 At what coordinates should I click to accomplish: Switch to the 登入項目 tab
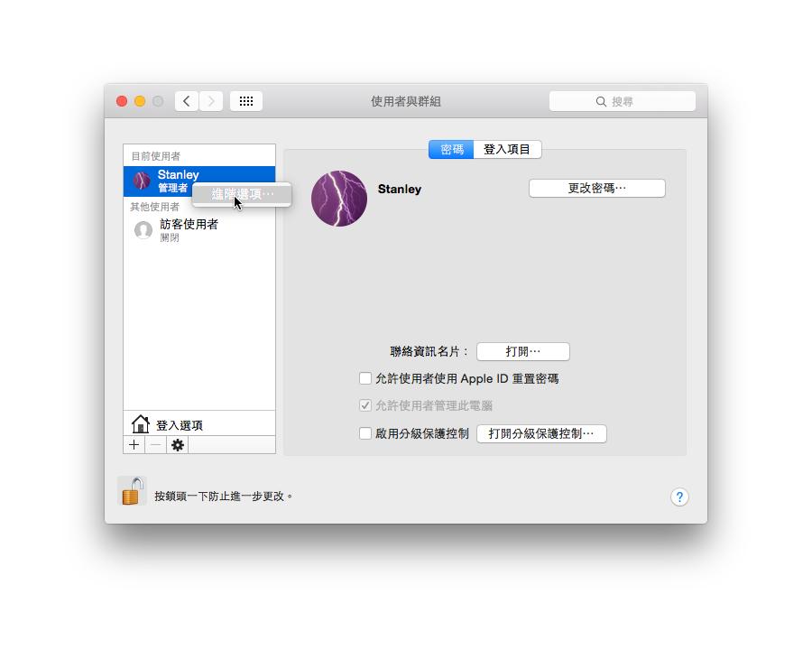[x=507, y=150]
